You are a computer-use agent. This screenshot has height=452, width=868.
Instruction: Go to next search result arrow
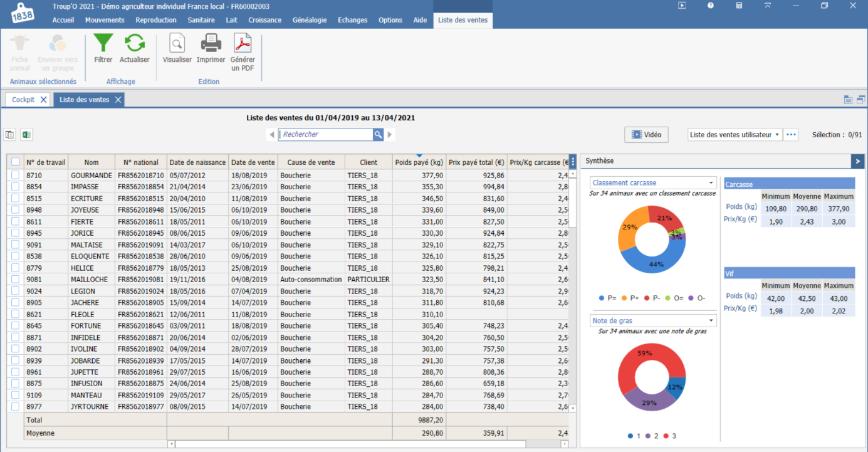(390, 134)
